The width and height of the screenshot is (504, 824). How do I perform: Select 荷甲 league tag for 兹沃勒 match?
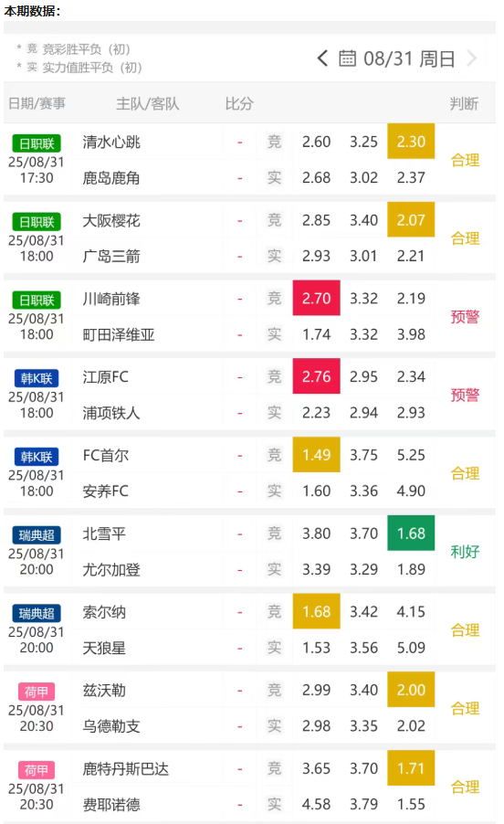(37, 692)
